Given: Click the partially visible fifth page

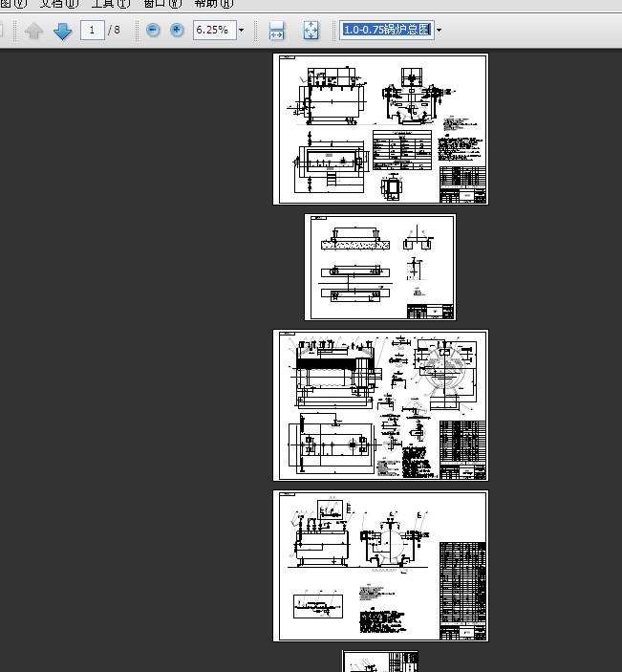Looking at the screenshot, I should click(x=380, y=661).
